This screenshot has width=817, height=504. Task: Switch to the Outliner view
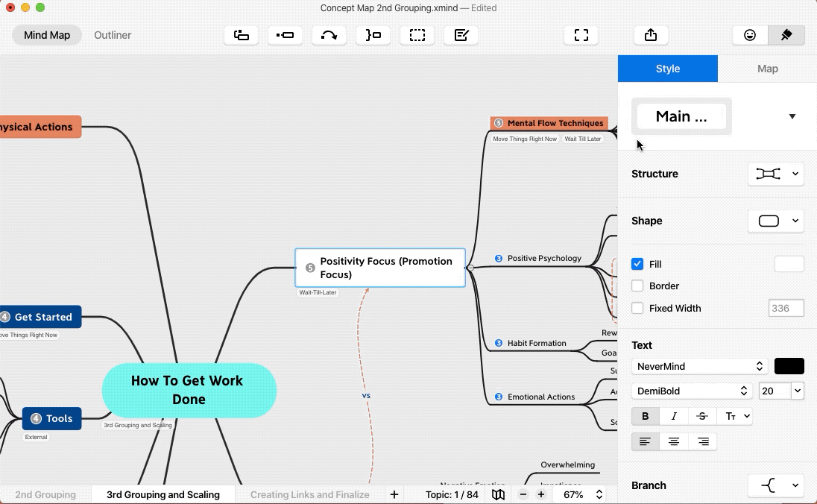pos(112,34)
